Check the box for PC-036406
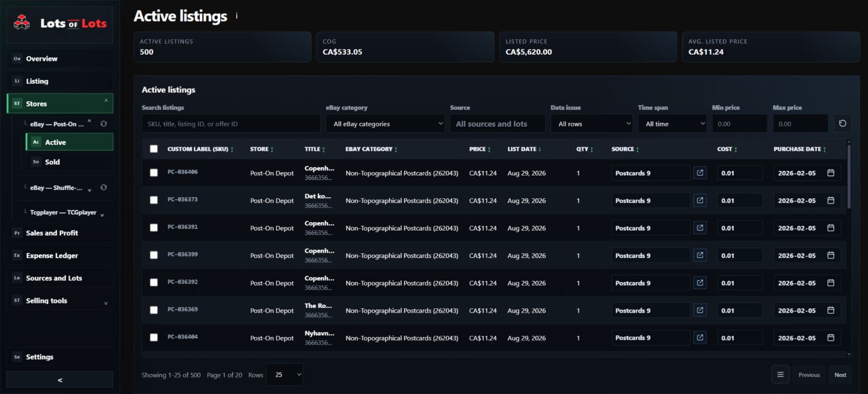The image size is (868, 394). tap(154, 172)
